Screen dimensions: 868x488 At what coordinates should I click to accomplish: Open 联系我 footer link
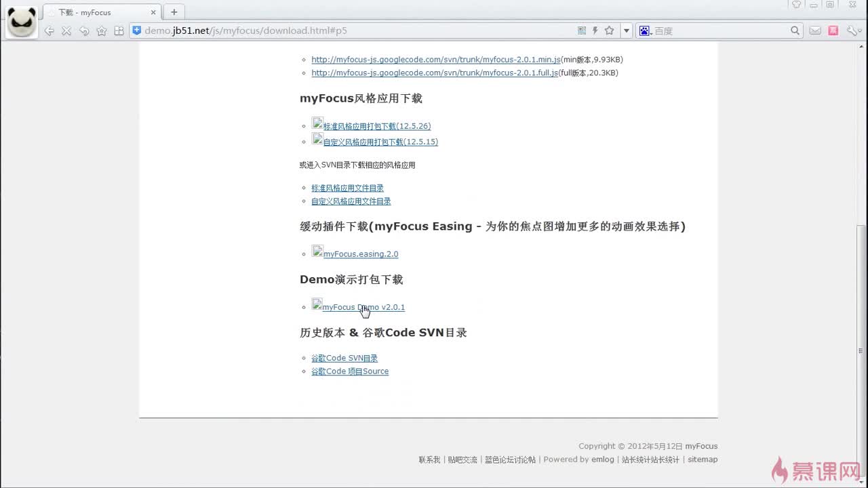click(429, 460)
